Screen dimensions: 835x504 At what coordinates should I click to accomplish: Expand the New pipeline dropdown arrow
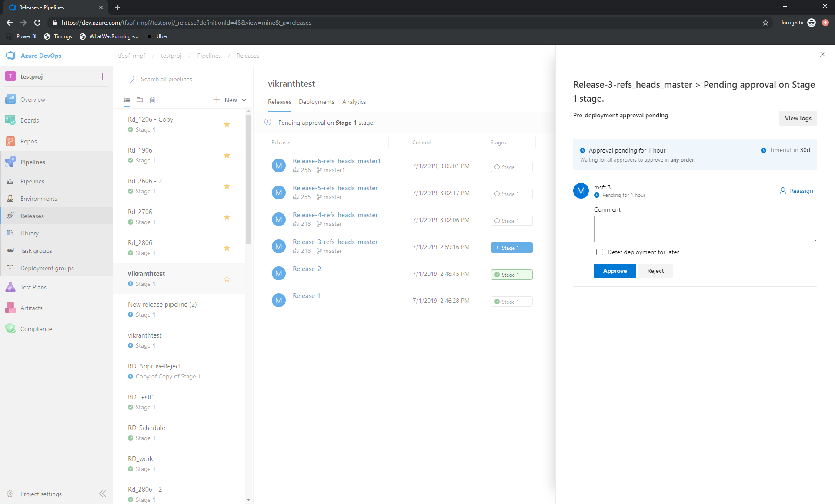point(244,99)
